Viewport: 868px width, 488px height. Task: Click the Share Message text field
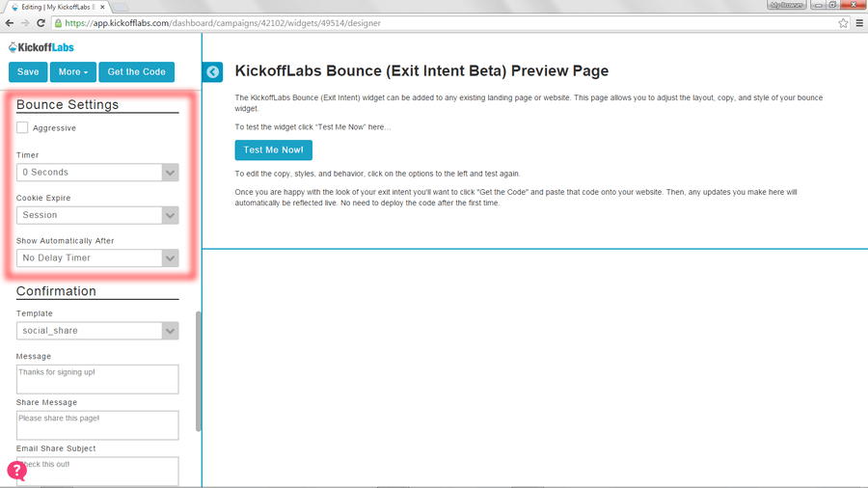[x=97, y=425]
